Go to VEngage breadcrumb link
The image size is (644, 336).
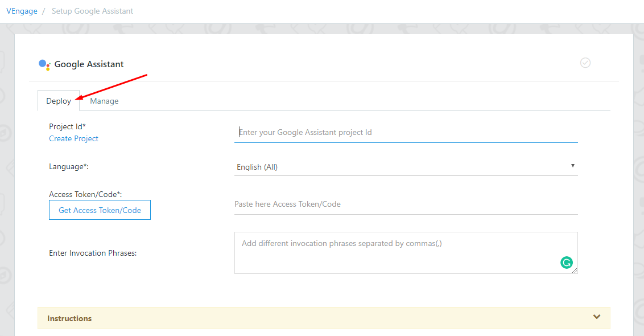click(x=22, y=11)
